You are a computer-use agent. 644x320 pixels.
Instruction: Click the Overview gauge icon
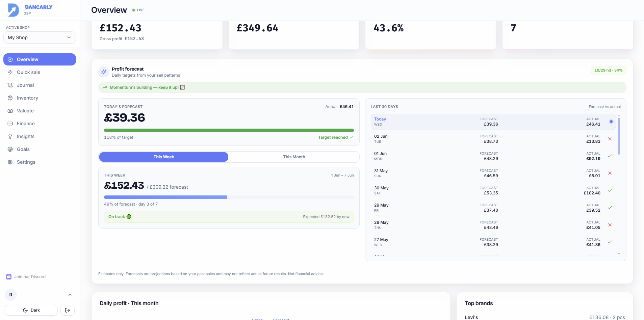click(x=10, y=59)
